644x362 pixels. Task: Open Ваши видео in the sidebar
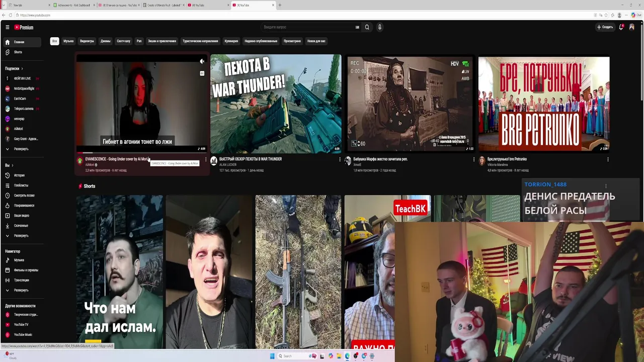point(21,216)
